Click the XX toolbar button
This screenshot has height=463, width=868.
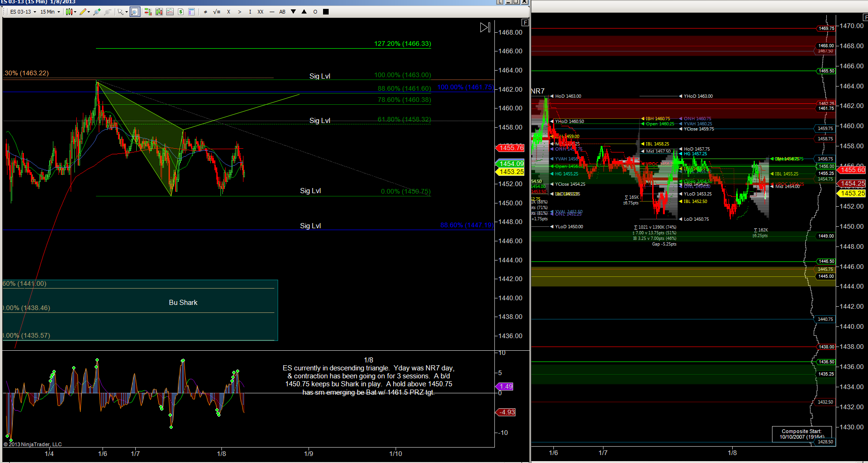tap(260, 12)
